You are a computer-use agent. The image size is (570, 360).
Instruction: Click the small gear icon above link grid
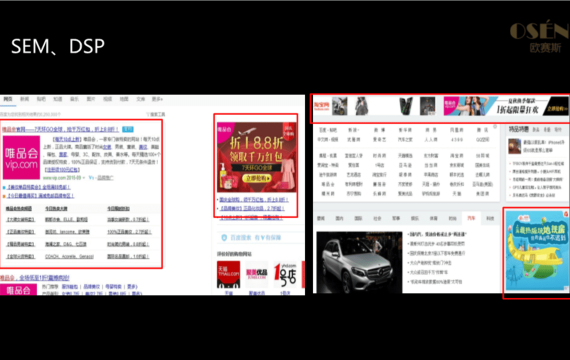coord(495,127)
